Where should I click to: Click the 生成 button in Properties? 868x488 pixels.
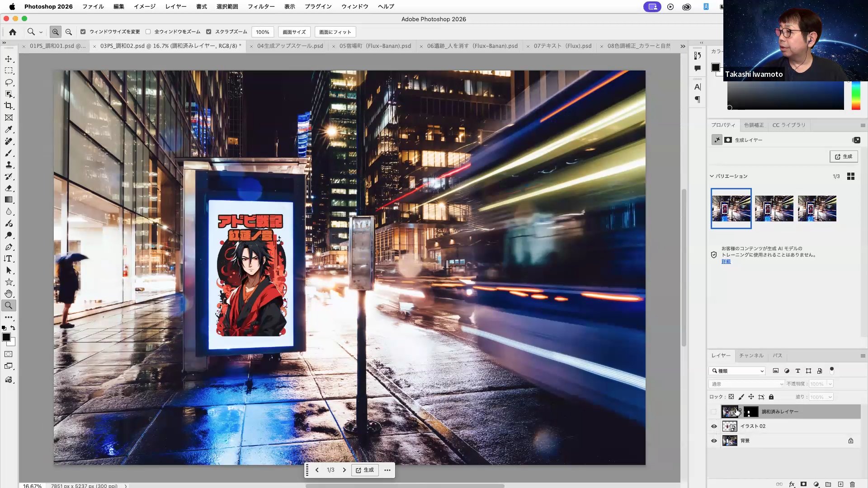[844, 156]
